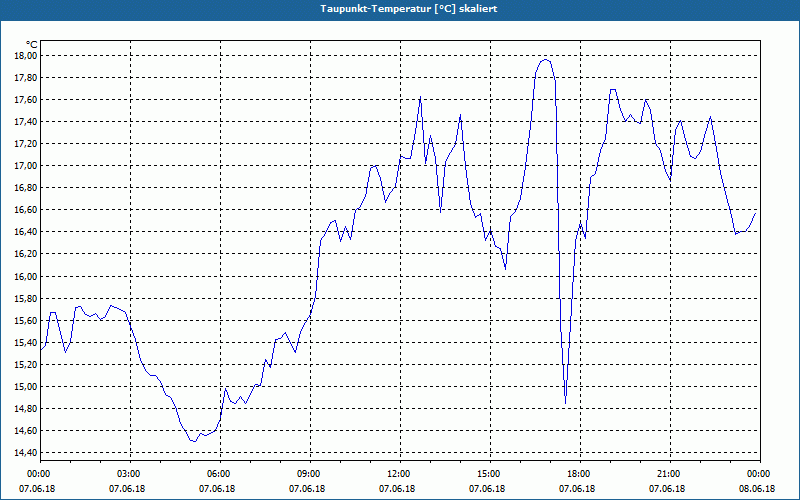Click the curve's highest peak near 17:00
Screen dimensions: 800x500
(x=545, y=60)
